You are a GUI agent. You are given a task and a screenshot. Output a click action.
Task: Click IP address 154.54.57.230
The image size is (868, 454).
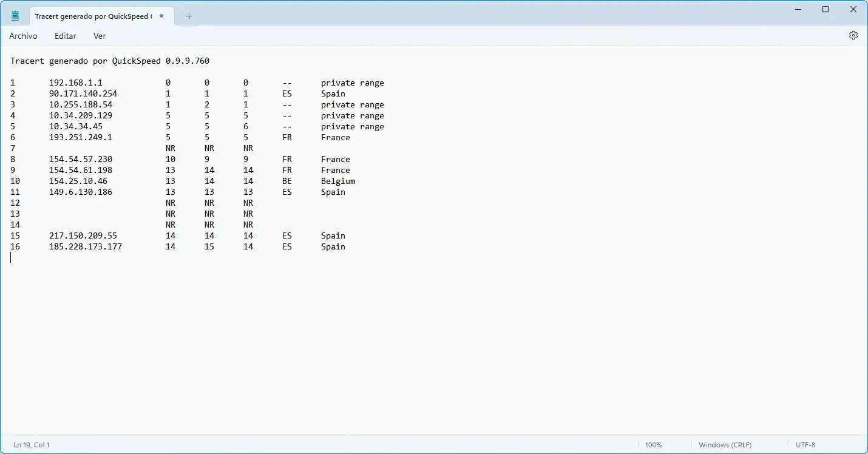[x=81, y=159]
